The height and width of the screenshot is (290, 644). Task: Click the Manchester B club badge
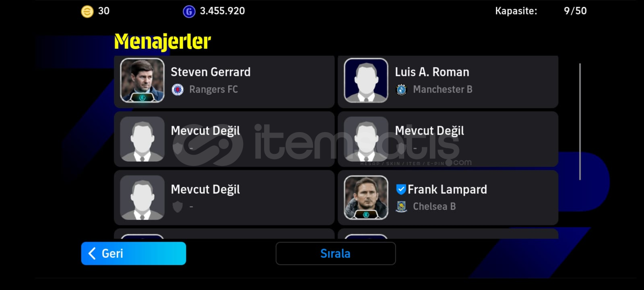(401, 89)
